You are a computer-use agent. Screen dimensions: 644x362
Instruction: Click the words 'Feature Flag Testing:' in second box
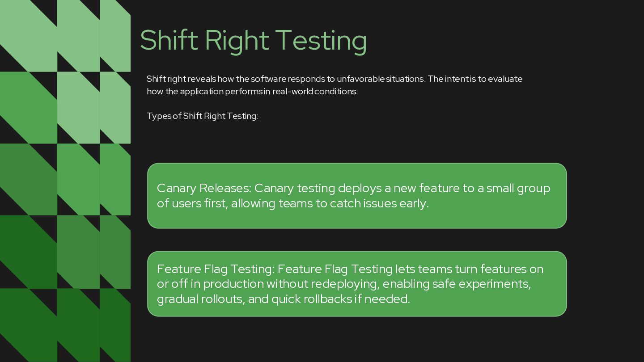pos(216,269)
